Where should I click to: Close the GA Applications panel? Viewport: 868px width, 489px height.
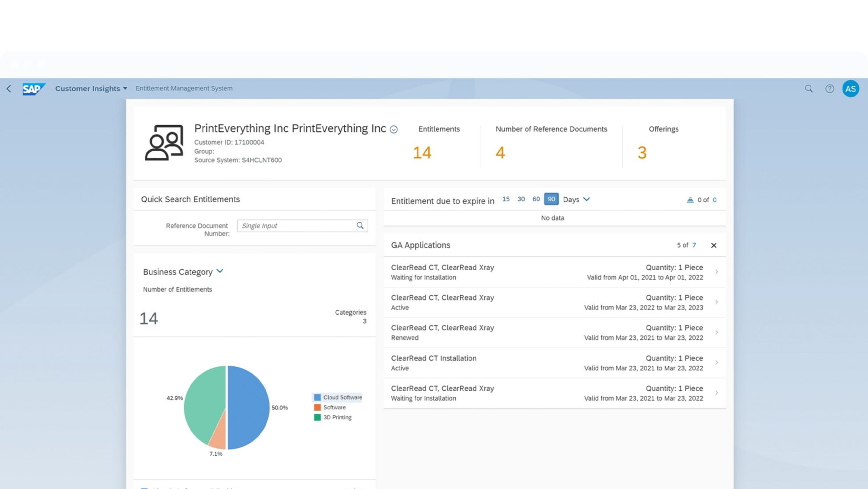point(713,245)
